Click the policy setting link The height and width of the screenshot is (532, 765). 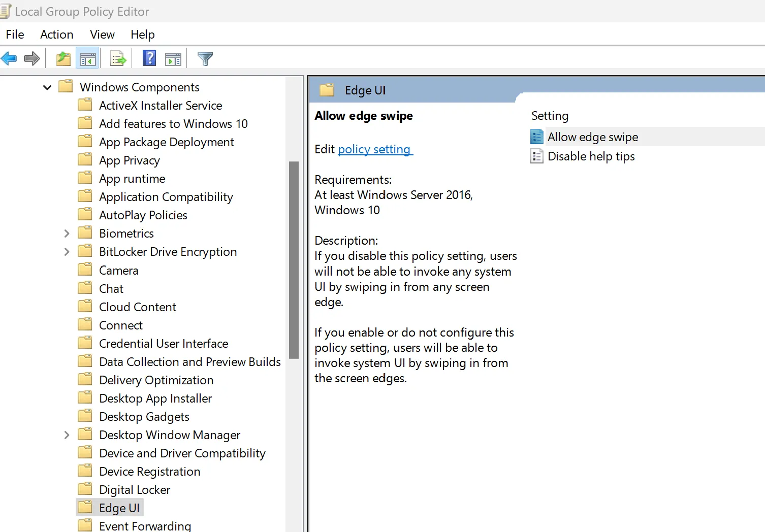375,149
